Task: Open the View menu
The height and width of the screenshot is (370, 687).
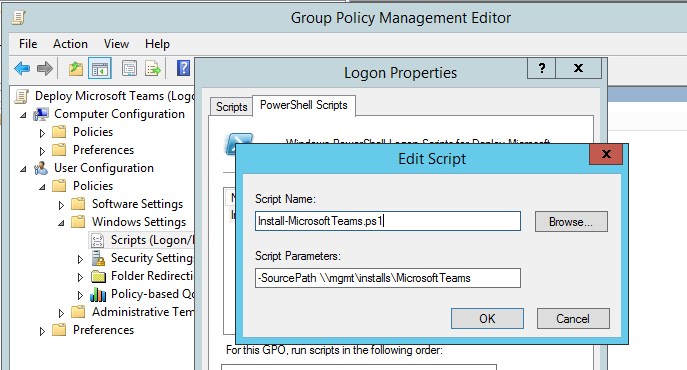Action: click(116, 44)
